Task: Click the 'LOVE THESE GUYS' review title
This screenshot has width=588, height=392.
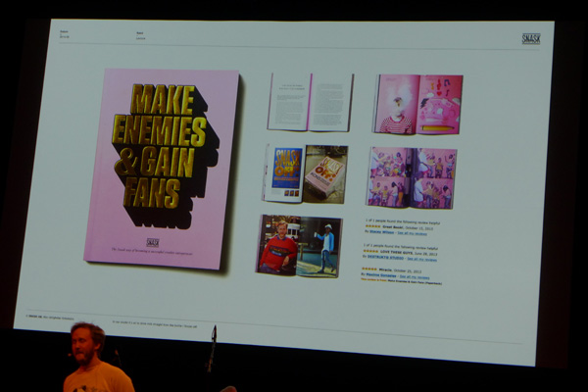Action: click(396, 252)
